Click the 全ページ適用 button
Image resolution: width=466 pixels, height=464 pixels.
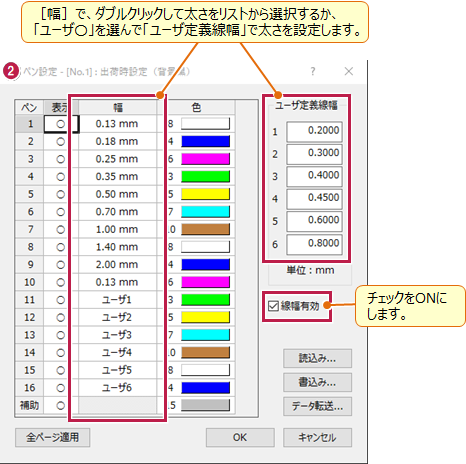pyautogui.click(x=52, y=437)
